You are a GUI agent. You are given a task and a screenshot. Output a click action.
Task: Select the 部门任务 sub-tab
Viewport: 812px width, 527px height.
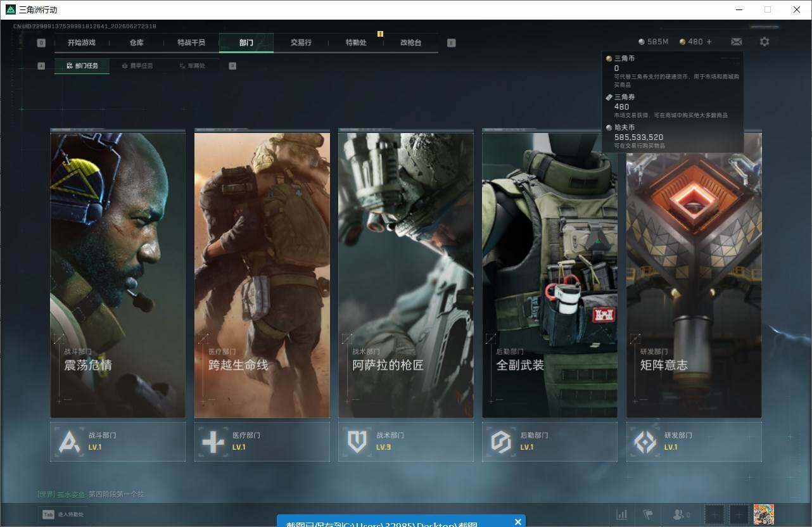[x=82, y=66]
